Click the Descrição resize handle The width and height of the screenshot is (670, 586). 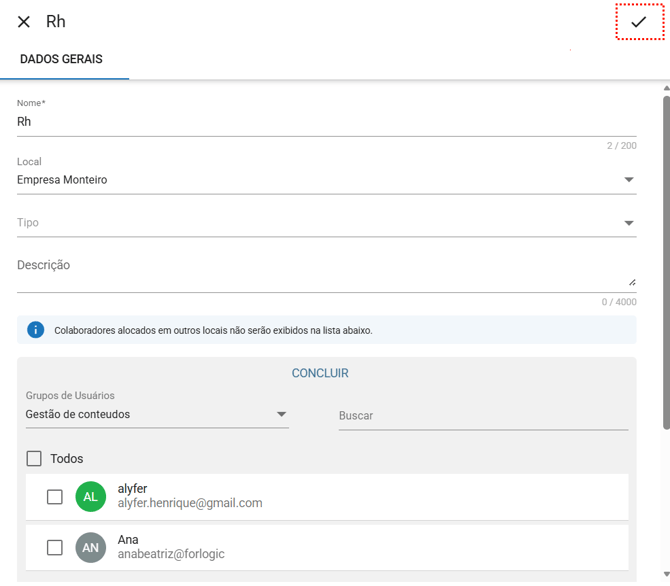pyautogui.click(x=632, y=282)
